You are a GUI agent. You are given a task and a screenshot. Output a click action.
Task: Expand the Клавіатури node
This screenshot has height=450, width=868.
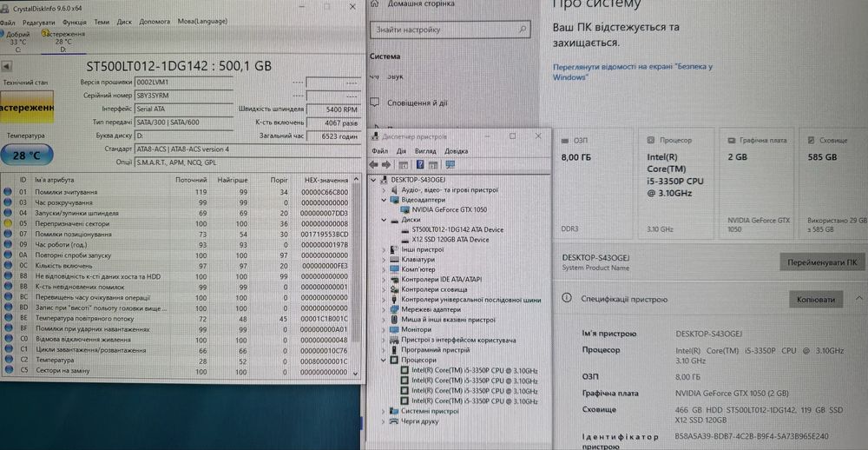click(x=385, y=260)
